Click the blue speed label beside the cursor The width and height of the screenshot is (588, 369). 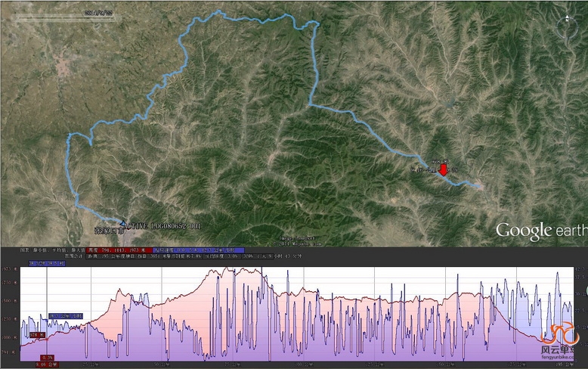pos(66,315)
